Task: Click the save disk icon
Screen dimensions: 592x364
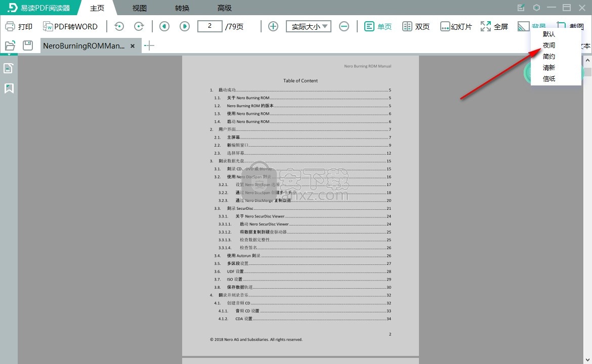Action: click(x=27, y=45)
